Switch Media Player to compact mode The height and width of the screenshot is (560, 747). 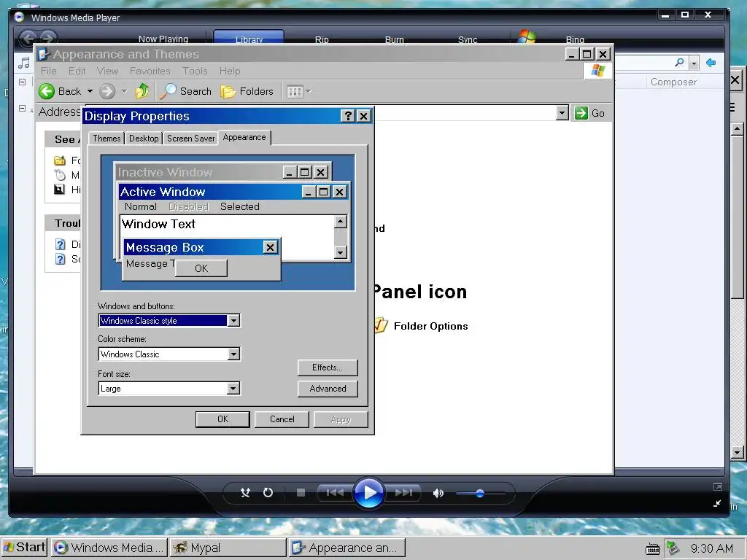(717, 503)
